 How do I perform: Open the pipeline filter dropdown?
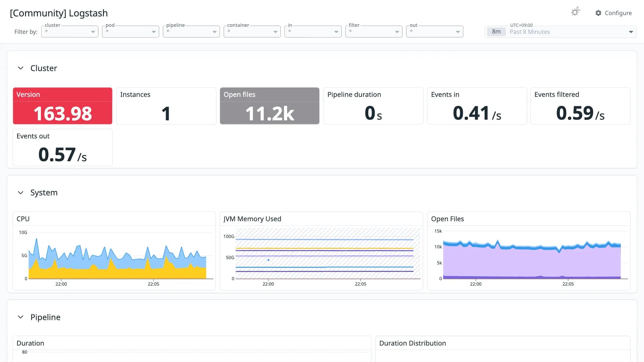tap(191, 32)
